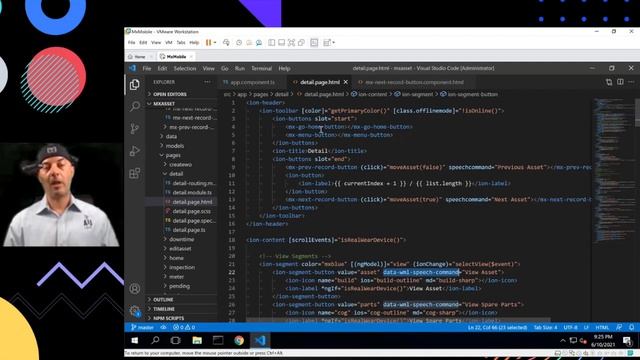Viewport: 640px width, 360px height.
Task: Click VMware Unity mode icon
Action: pos(301,42)
